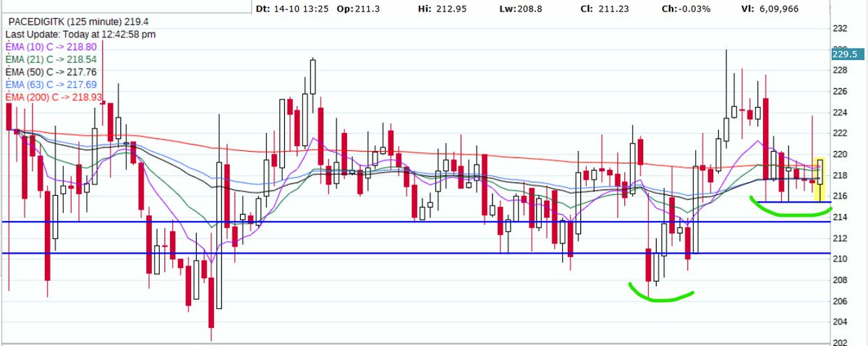Click the 202 price axis label
Viewport: 868px width, 346px height.
click(x=840, y=342)
